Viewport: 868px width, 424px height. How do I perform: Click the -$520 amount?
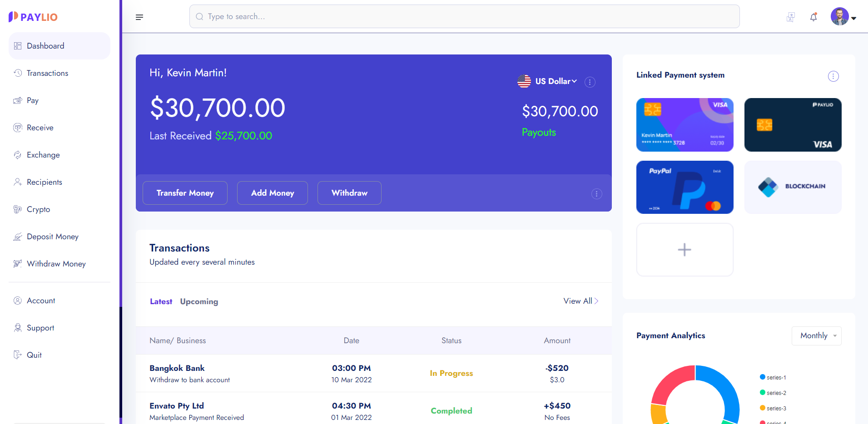[x=557, y=368]
